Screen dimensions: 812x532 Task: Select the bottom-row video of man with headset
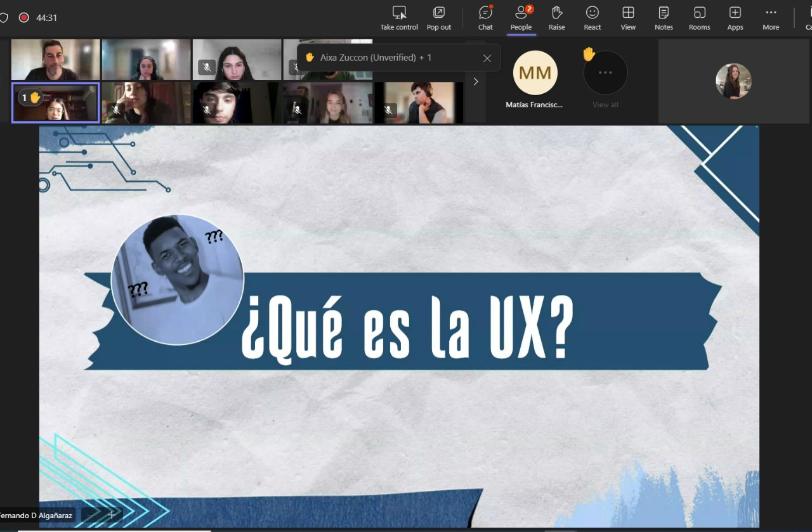point(418,103)
